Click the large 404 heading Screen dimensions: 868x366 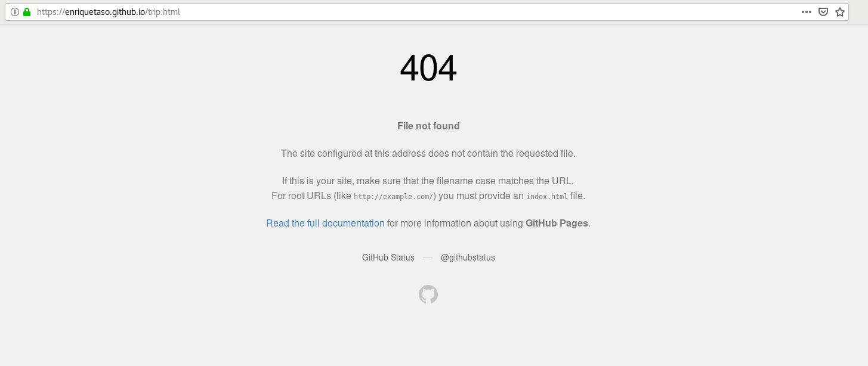pyautogui.click(x=428, y=68)
